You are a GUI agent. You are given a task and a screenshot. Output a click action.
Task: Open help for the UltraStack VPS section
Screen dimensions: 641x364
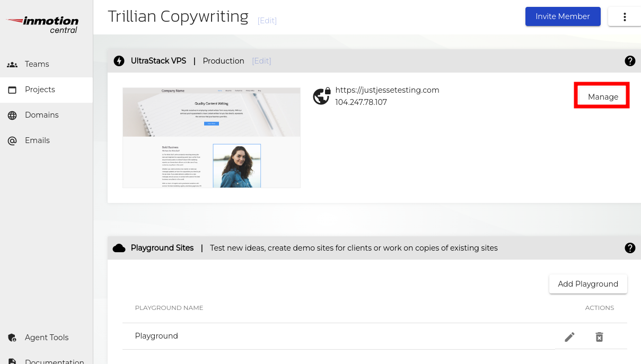tap(630, 61)
